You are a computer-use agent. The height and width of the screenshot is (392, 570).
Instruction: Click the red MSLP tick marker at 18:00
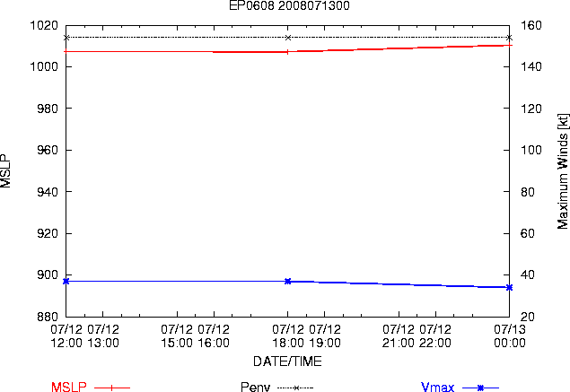pos(288,52)
